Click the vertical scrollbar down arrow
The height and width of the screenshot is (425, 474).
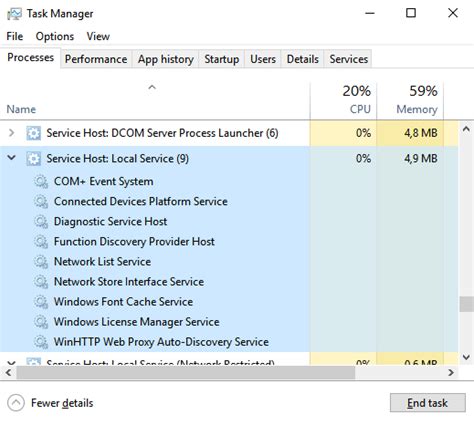point(466,357)
